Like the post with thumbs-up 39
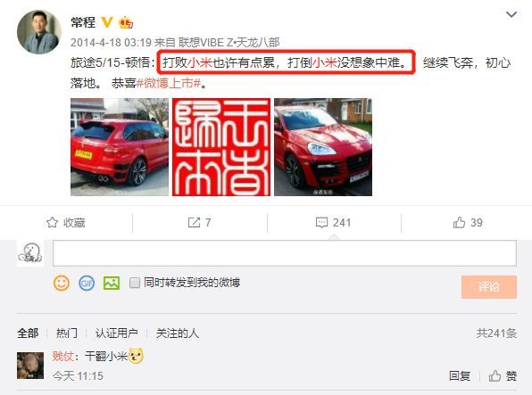The width and height of the screenshot is (532, 395). point(459,222)
